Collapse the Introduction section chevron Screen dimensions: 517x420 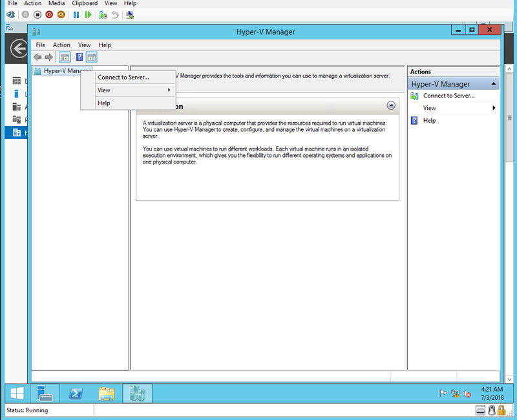391,105
